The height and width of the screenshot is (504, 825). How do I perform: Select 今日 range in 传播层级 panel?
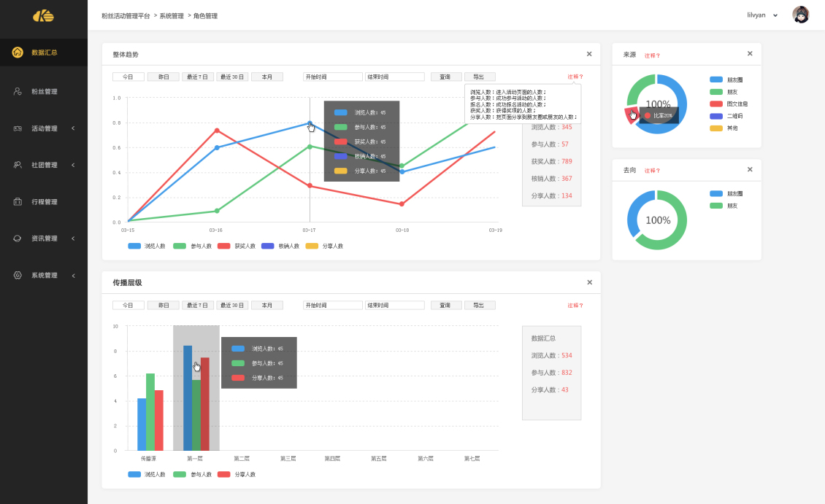pos(128,306)
